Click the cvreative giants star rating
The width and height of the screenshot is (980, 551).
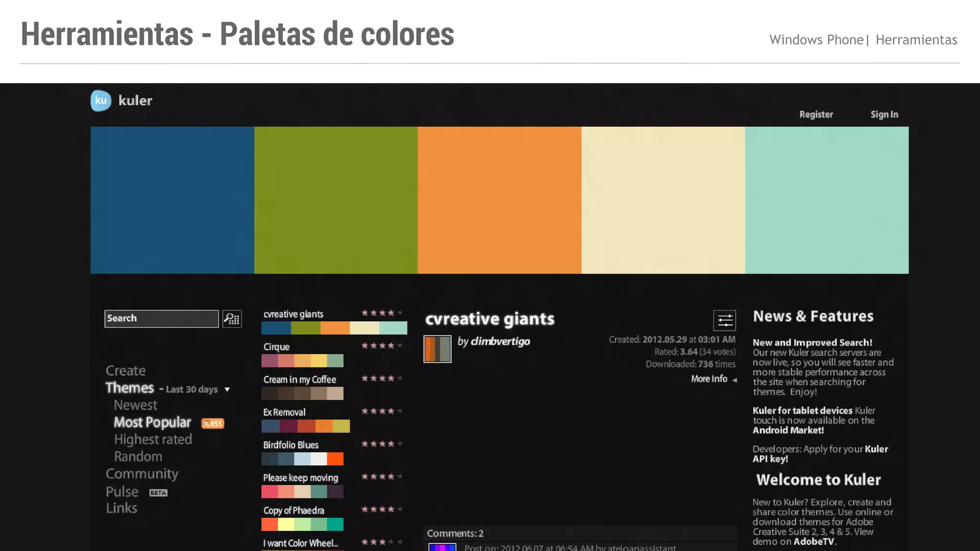point(382,313)
